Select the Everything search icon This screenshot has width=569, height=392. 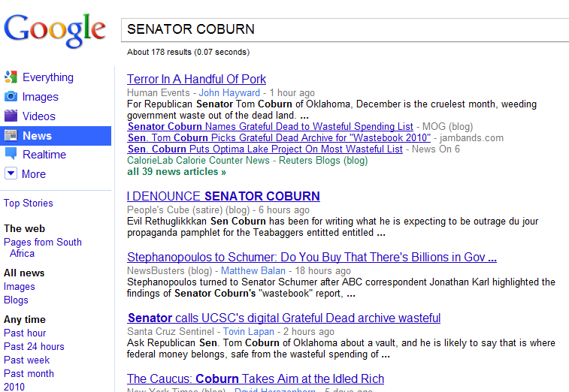point(11,77)
